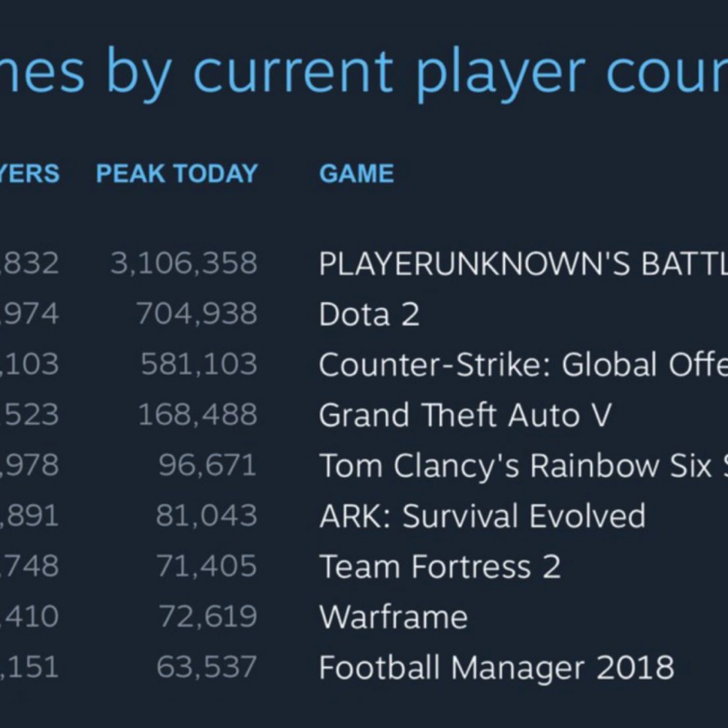Open the PLAYERUNKNOWN'S BATTLEGROUNDS game link
728x728 pixels.
522,264
